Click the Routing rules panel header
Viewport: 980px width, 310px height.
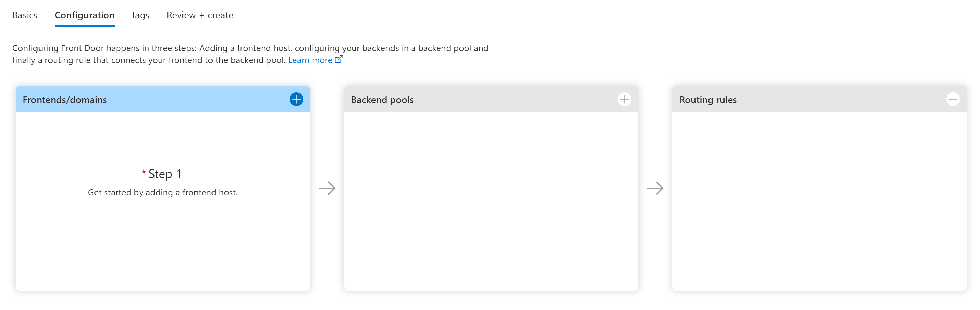coord(707,100)
